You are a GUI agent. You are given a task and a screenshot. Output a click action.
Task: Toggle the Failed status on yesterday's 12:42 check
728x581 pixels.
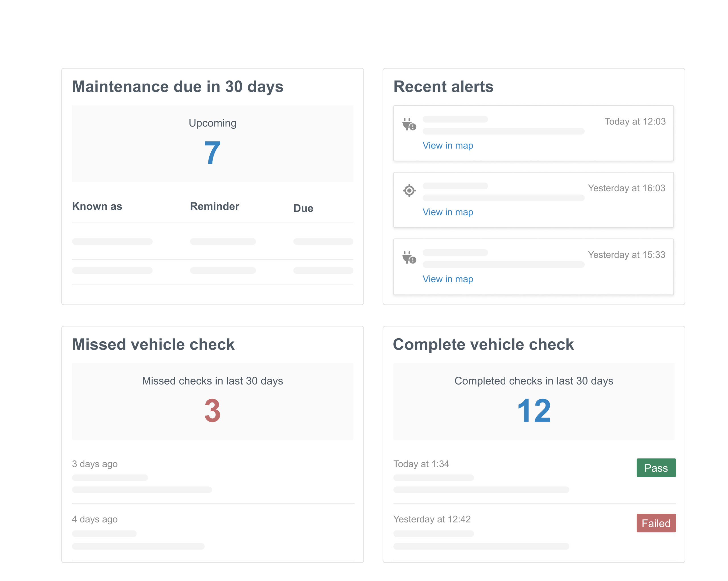tap(656, 523)
